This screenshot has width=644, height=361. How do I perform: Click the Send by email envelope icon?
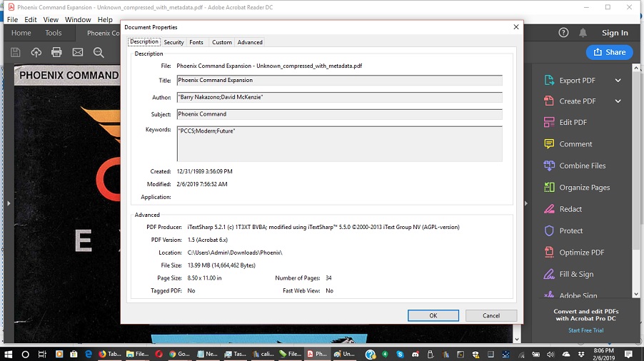coord(78,52)
